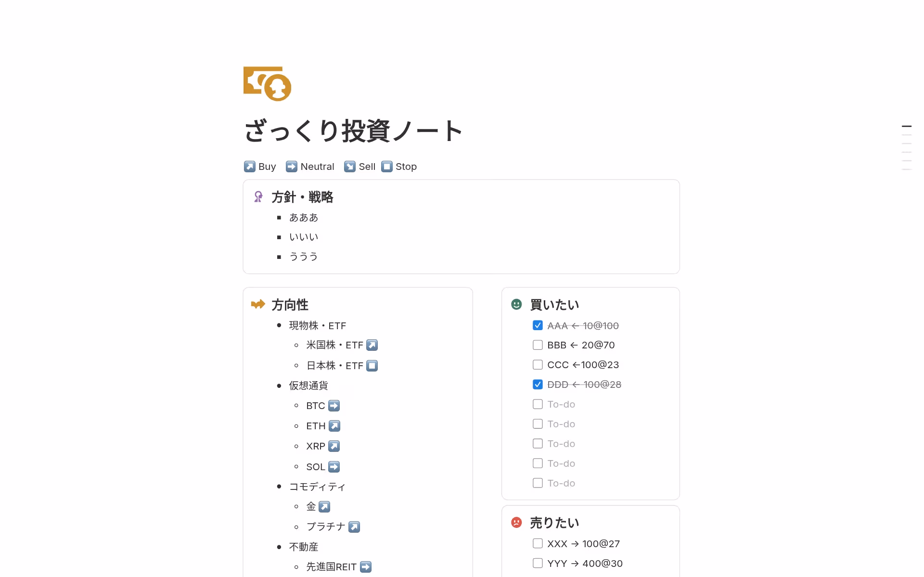924x577 pixels.
Task: Uncheck the DDD ← 100@28 checkbox
Action: [538, 385]
